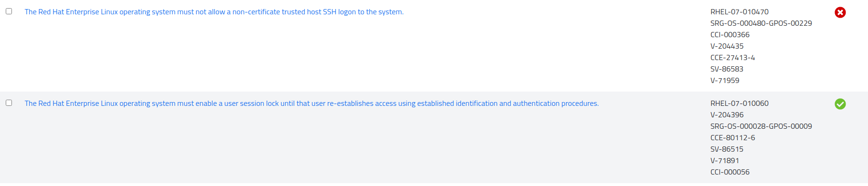Click the CCI-000056 reference
Screen dimensions: 868x186
pos(730,172)
